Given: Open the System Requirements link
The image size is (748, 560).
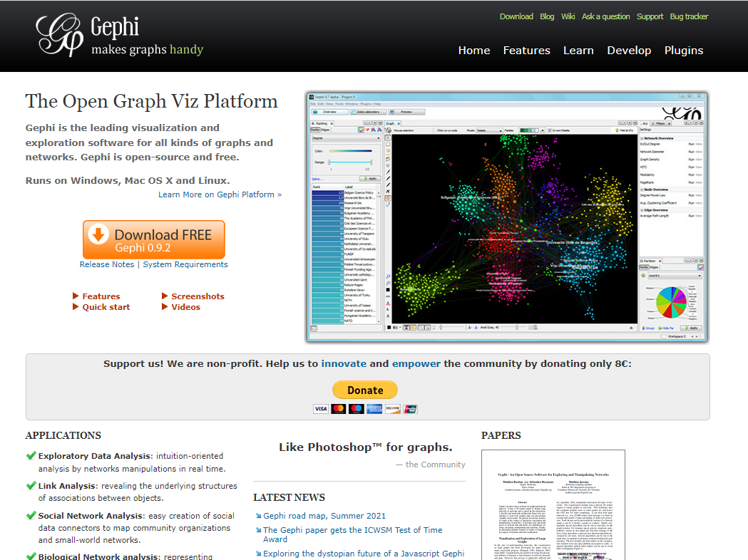Looking at the screenshot, I should (185, 264).
